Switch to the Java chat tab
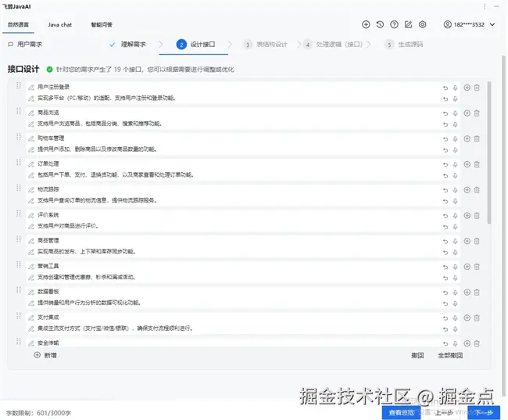This screenshot has height=420, width=508. pos(60,25)
